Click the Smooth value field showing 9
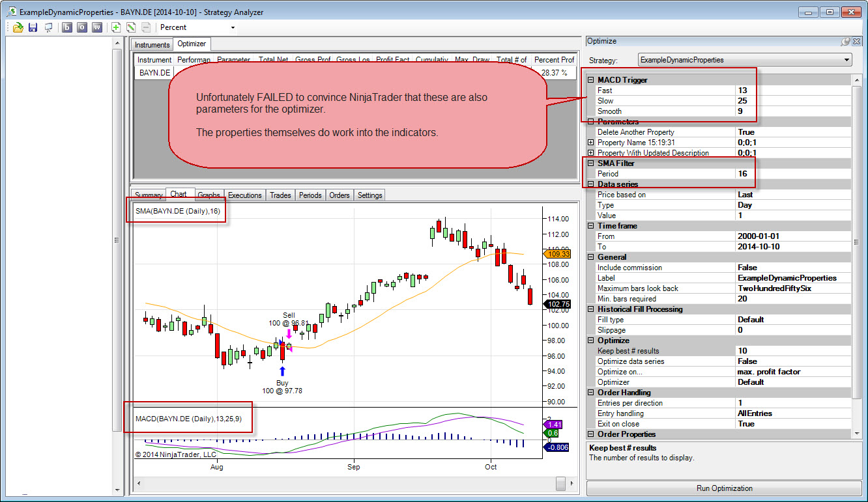This screenshot has width=868, height=502. (794, 111)
